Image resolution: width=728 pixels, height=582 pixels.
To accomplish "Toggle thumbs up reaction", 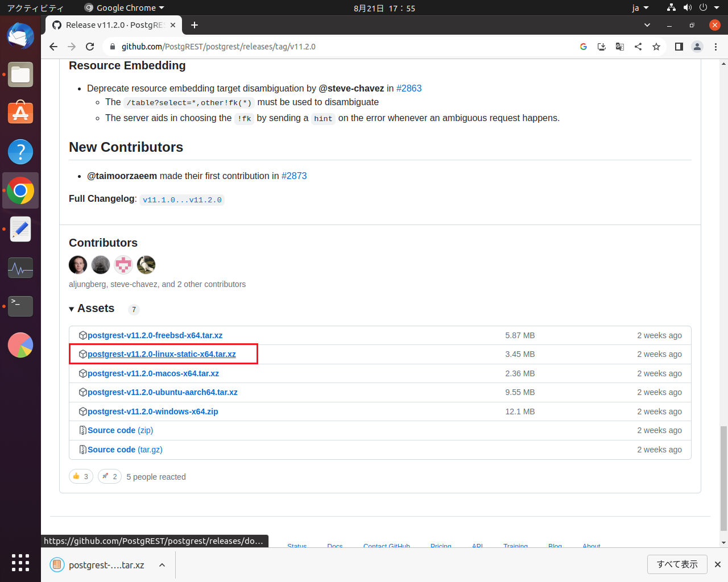I will 81,476.
